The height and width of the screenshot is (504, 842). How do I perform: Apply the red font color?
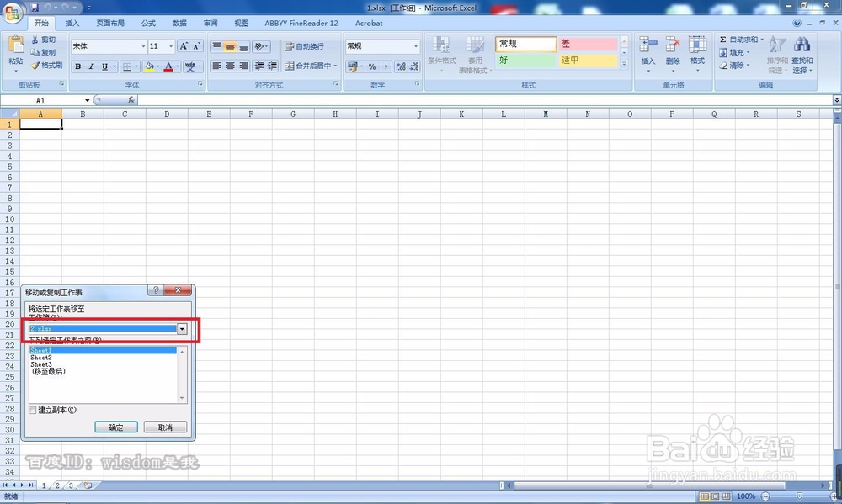click(x=168, y=66)
